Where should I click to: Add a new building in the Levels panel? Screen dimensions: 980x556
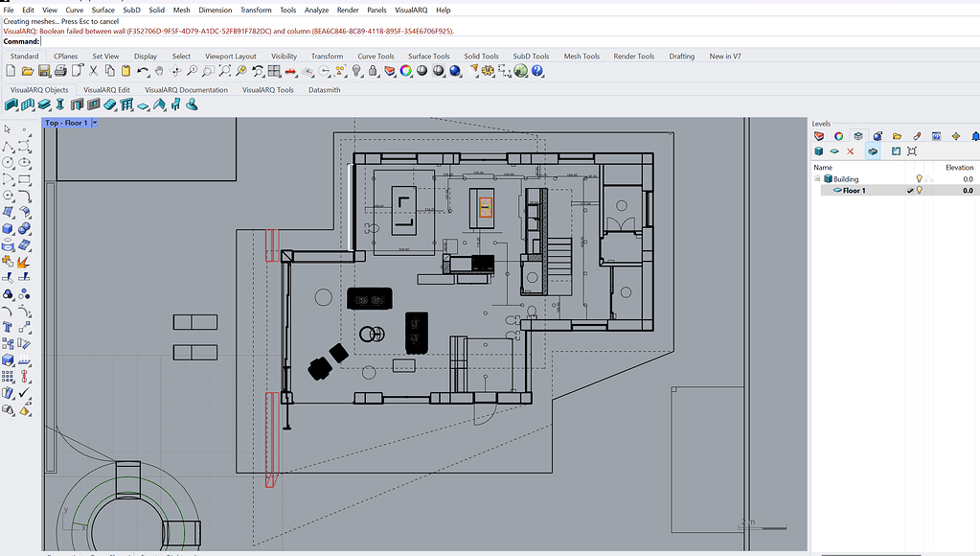[x=818, y=151]
